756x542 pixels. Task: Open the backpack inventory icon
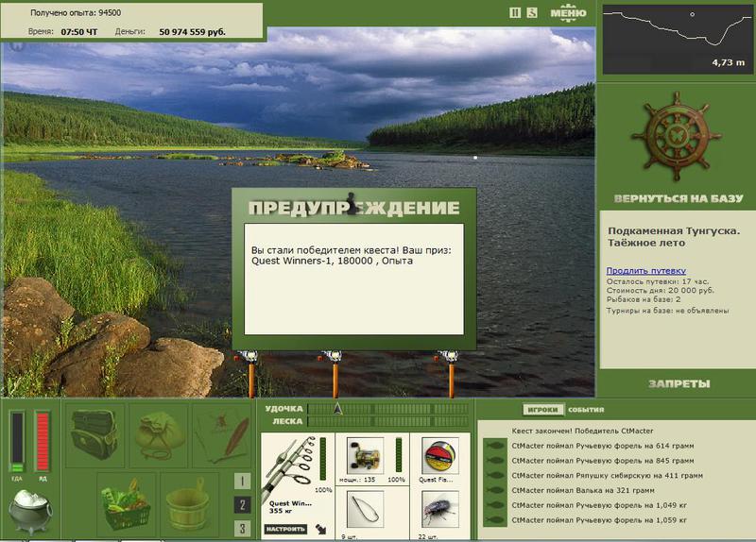94,435
